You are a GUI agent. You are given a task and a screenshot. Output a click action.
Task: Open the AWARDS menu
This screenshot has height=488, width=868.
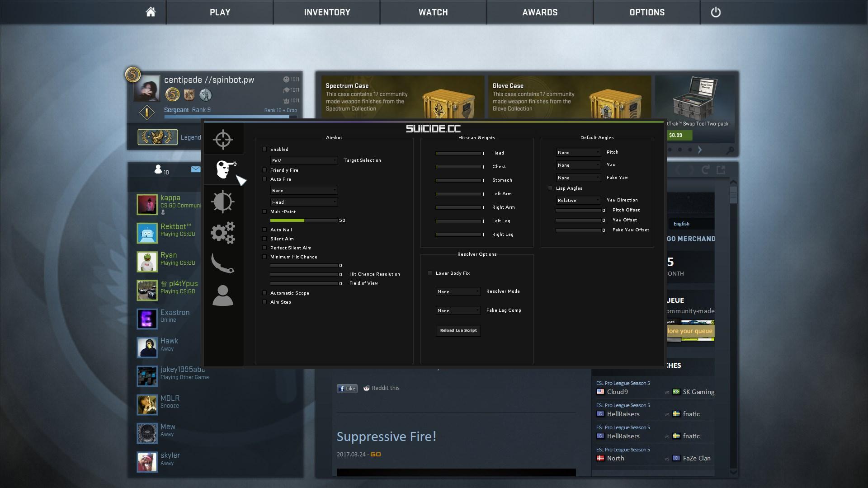(x=540, y=12)
